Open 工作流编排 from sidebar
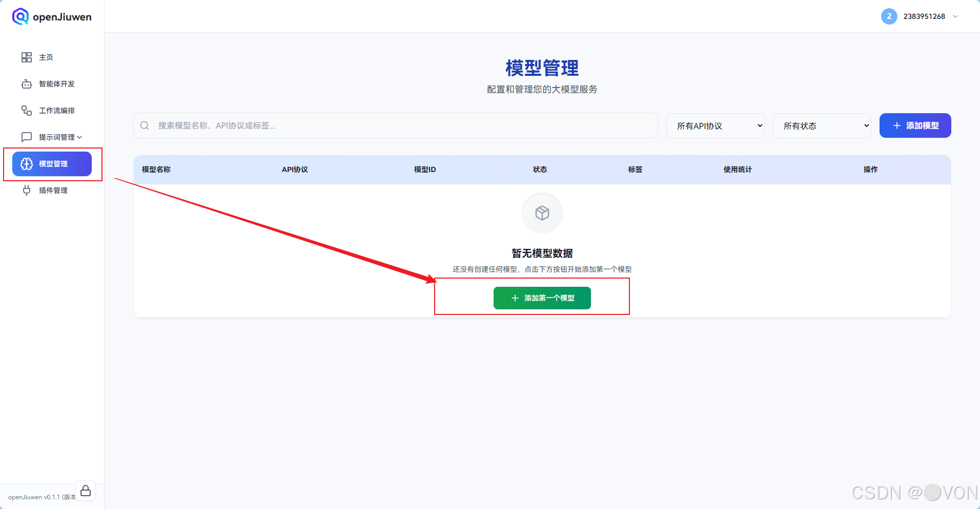 click(x=52, y=111)
